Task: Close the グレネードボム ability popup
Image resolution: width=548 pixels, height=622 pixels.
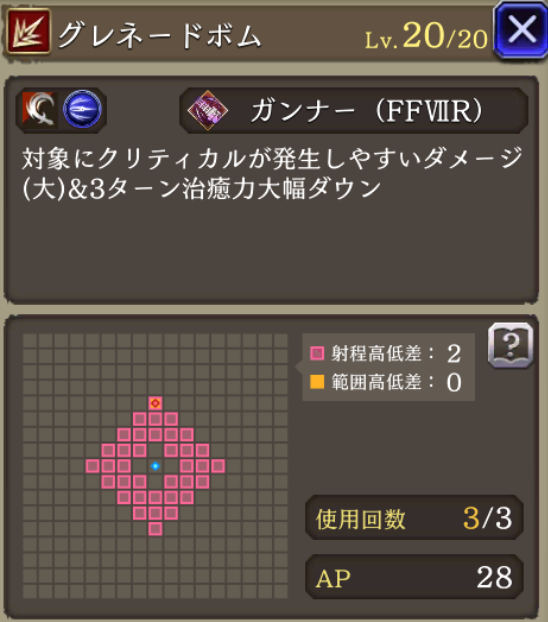Action: pyautogui.click(x=521, y=30)
